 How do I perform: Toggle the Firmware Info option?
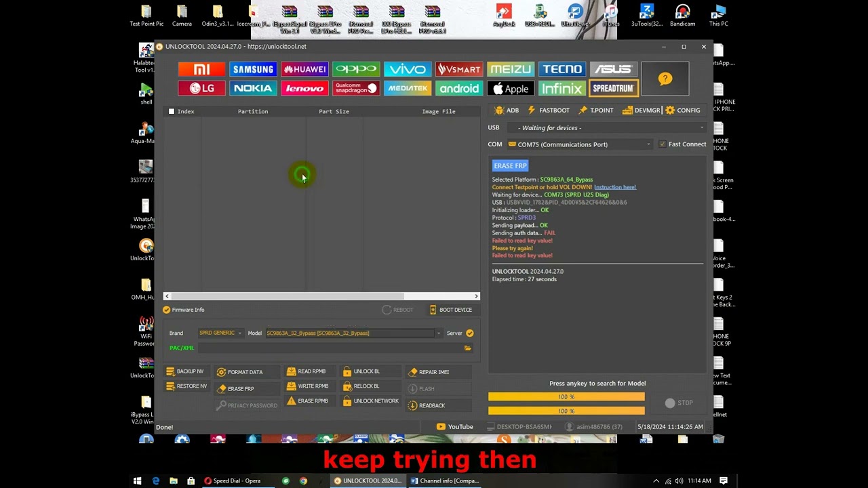183,310
